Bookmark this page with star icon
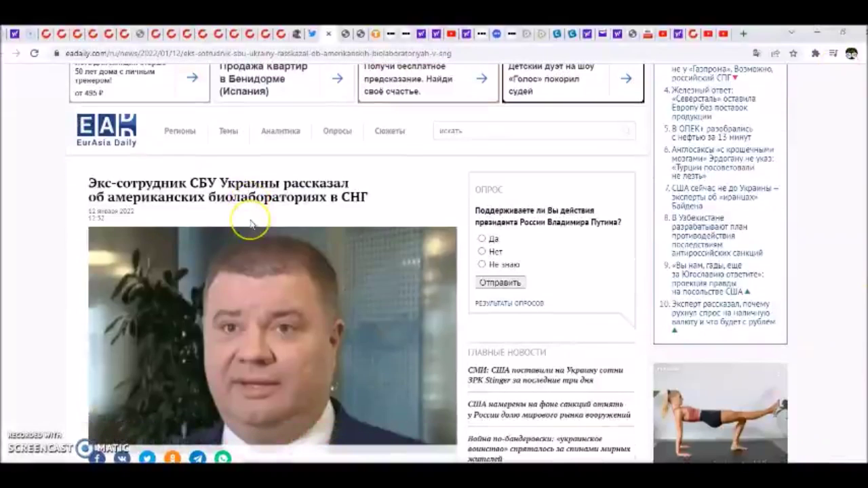This screenshot has height=488, width=868. (x=793, y=54)
